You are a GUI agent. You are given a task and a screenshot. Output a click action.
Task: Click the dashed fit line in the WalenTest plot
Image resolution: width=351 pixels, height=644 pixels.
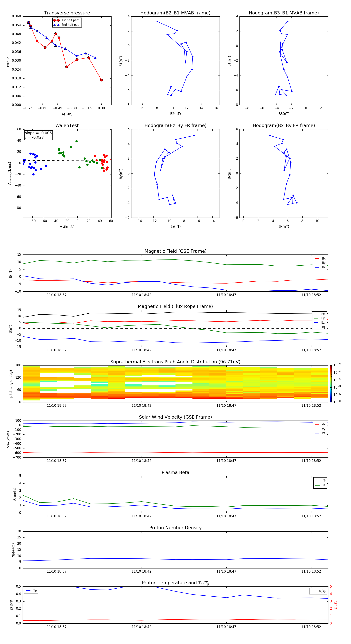tap(67, 160)
